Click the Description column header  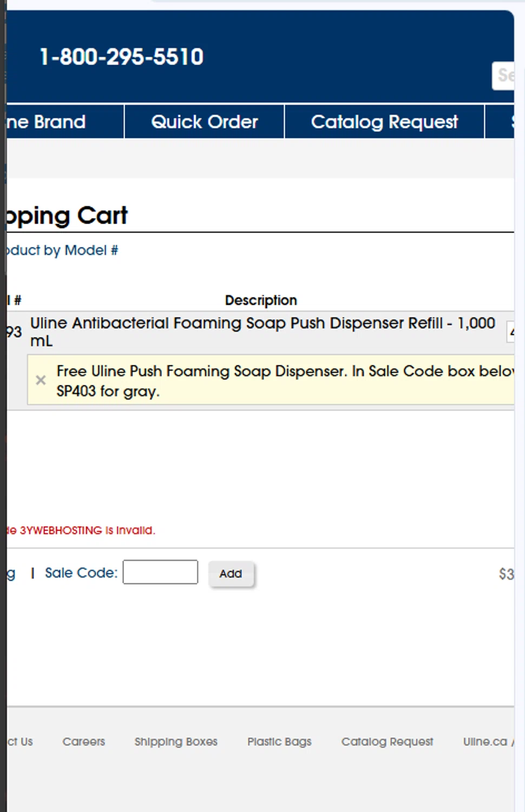[261, 300]
